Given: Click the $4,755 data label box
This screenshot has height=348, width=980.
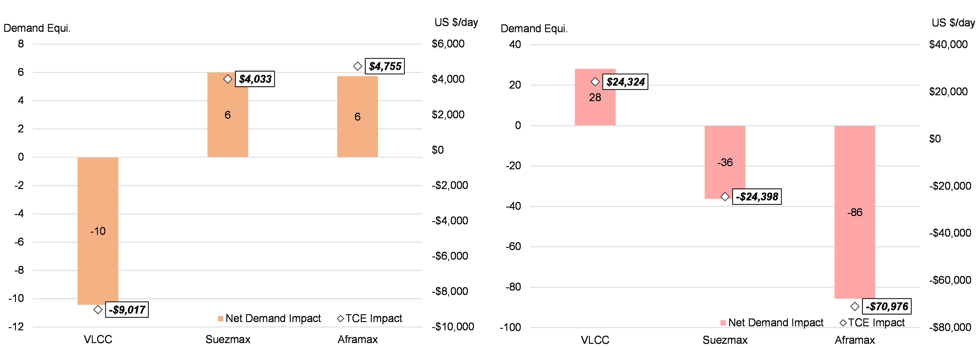Looking at the screenshot, I should (x=385, y=66).
